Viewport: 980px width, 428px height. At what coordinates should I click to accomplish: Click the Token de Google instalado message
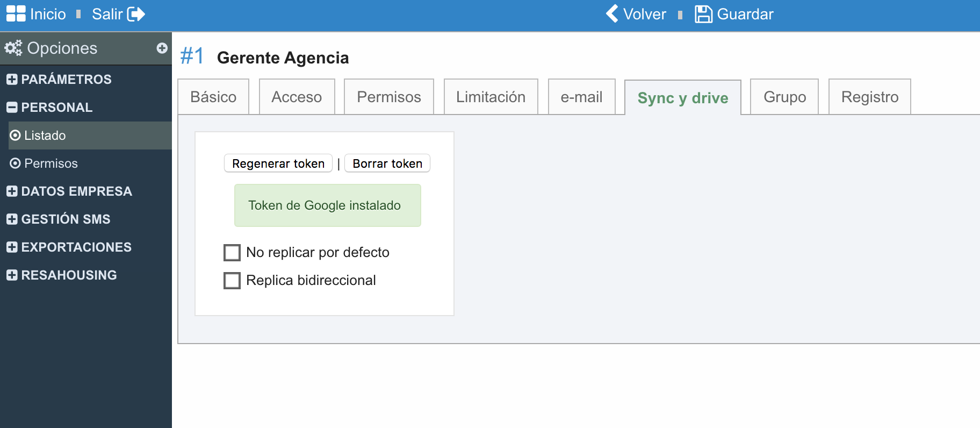pos(328,205)
